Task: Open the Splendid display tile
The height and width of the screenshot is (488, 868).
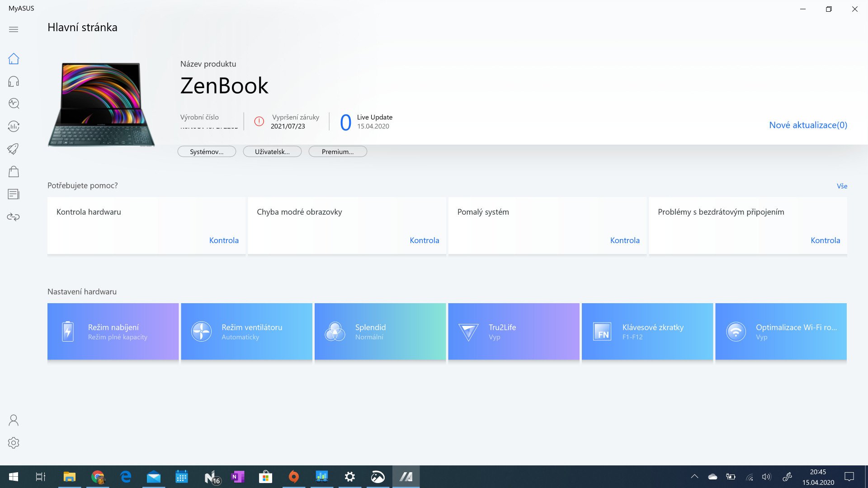Action: (380, 331)
